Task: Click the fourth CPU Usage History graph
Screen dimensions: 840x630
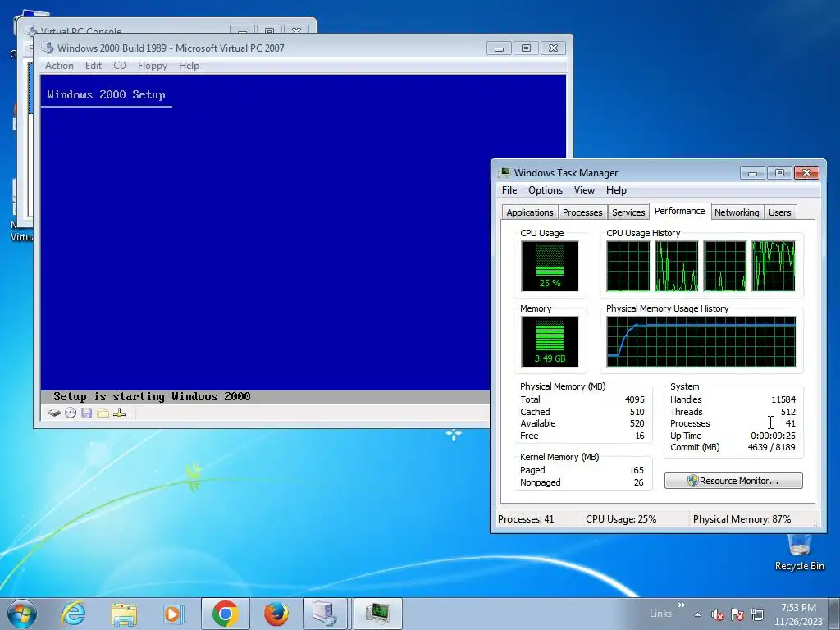Action: point(774,266)
